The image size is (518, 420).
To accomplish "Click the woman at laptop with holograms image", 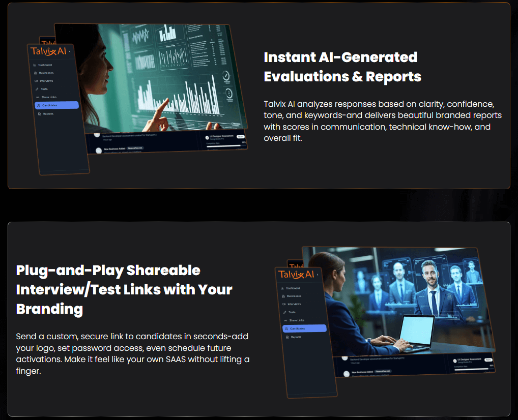I will 399,302.
